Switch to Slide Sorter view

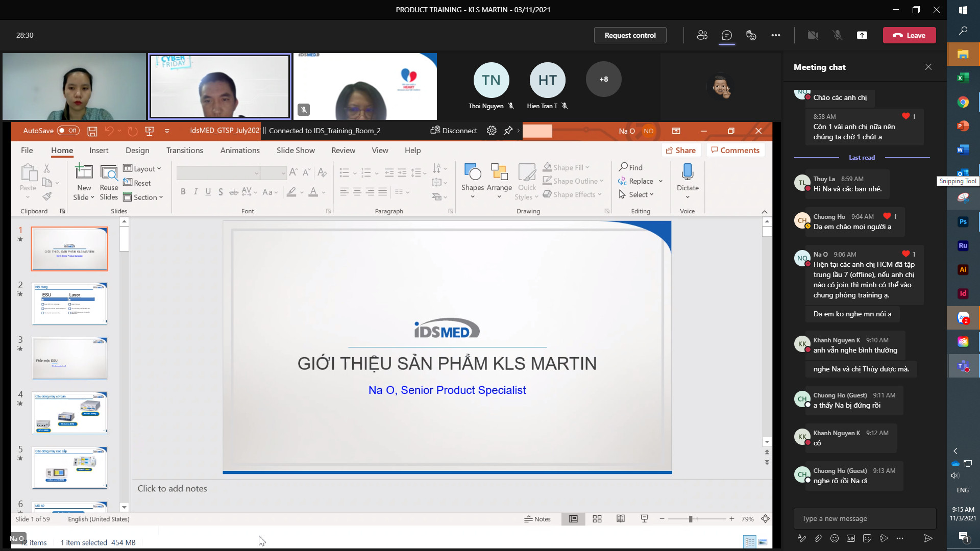click(x=597, y=519)
